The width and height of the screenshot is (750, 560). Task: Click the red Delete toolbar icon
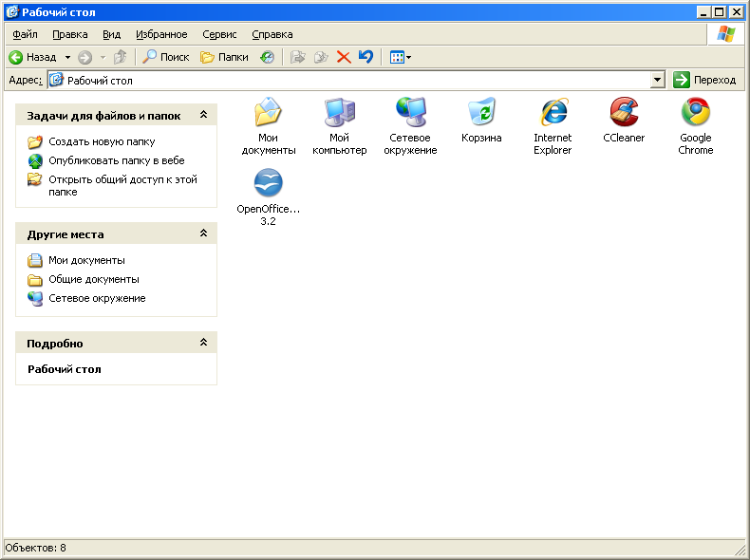pos(344,57)
